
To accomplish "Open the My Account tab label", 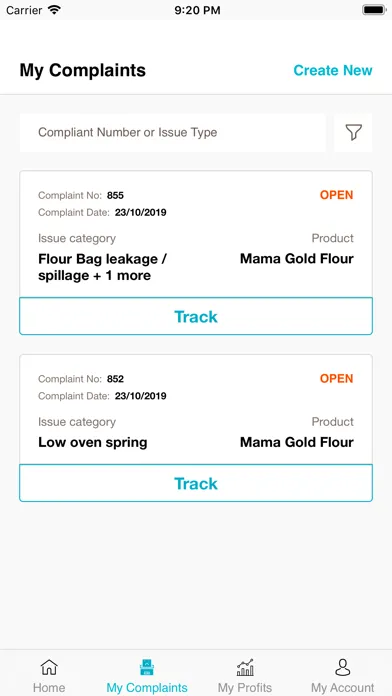I will pyautogui.click(x=342, y=688).
